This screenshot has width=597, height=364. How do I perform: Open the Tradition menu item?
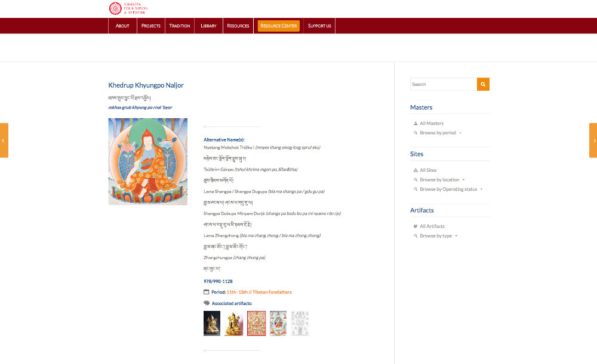click(180, 26)
